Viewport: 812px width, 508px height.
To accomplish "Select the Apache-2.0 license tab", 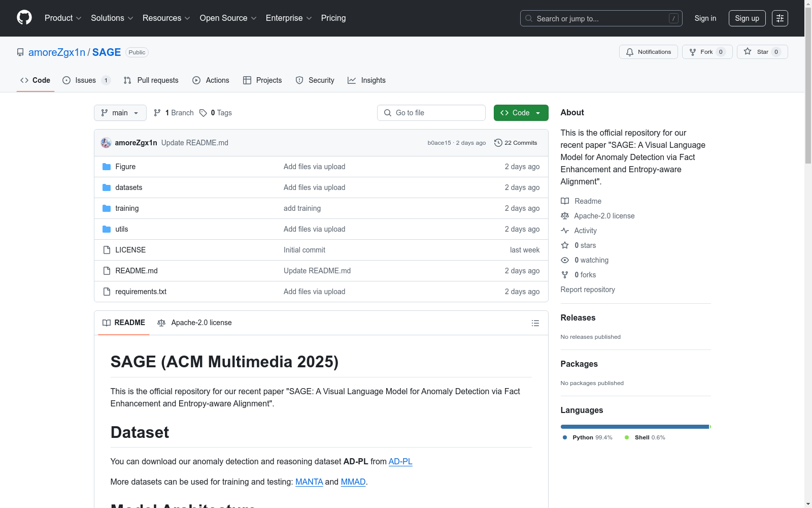I will [x=194, y=323].
